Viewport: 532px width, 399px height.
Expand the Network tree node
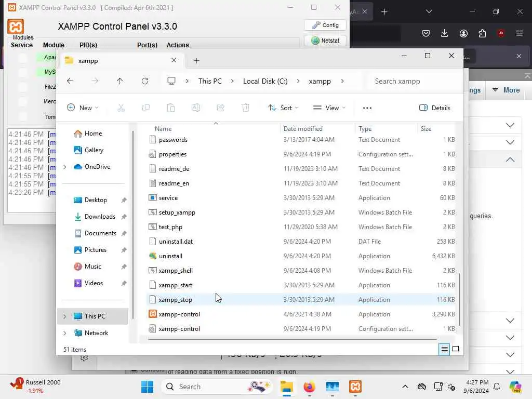(65, 333)
